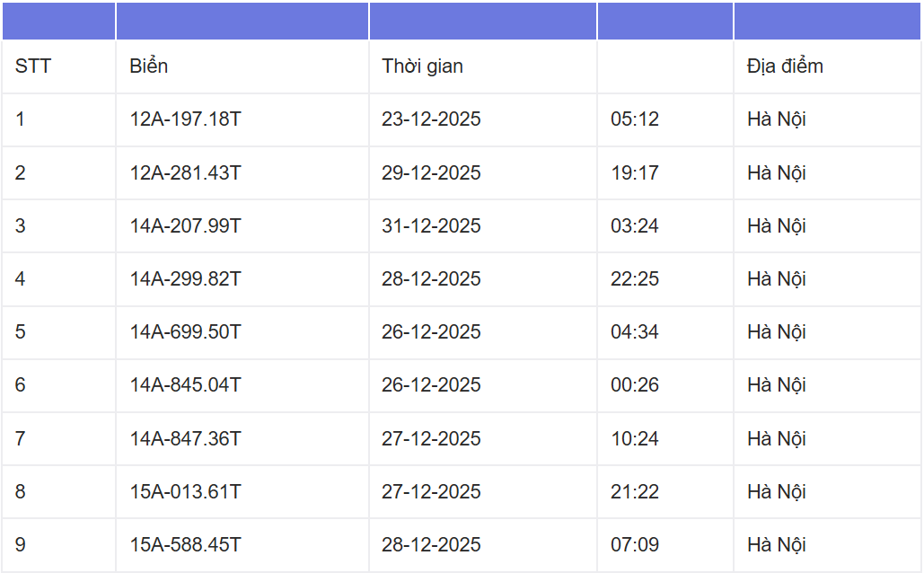Select plate 15A-588.45T
Viewport: 924px width, 573px height.
pyautogui.click(x=185, y=545)
